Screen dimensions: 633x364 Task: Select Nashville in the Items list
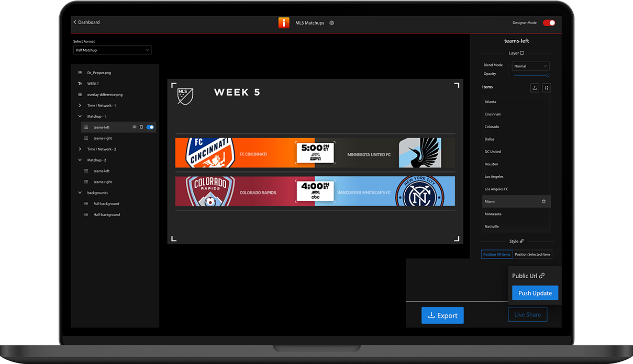point(516,226)
